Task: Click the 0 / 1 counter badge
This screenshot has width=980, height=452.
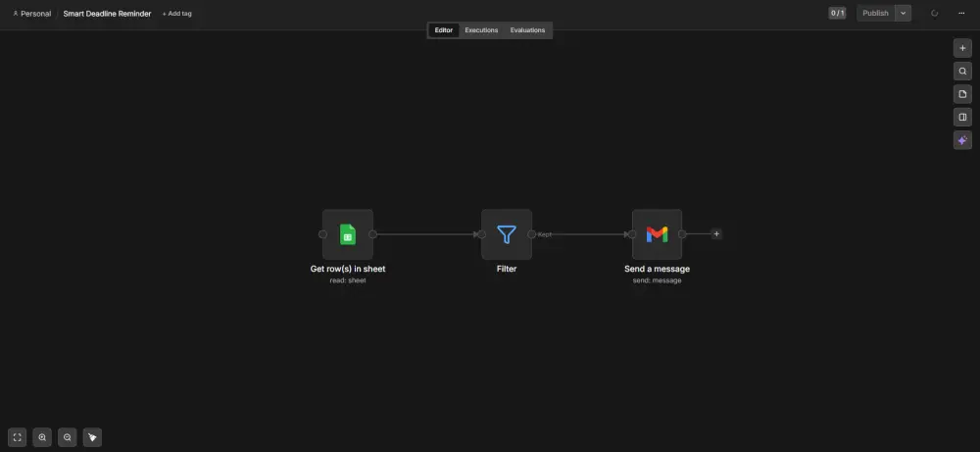Action: click(838, 13)
